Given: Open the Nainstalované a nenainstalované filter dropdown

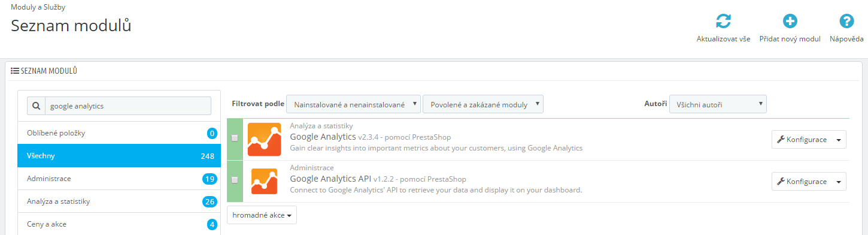Looking at the screenshot, I should coord(353,104).
